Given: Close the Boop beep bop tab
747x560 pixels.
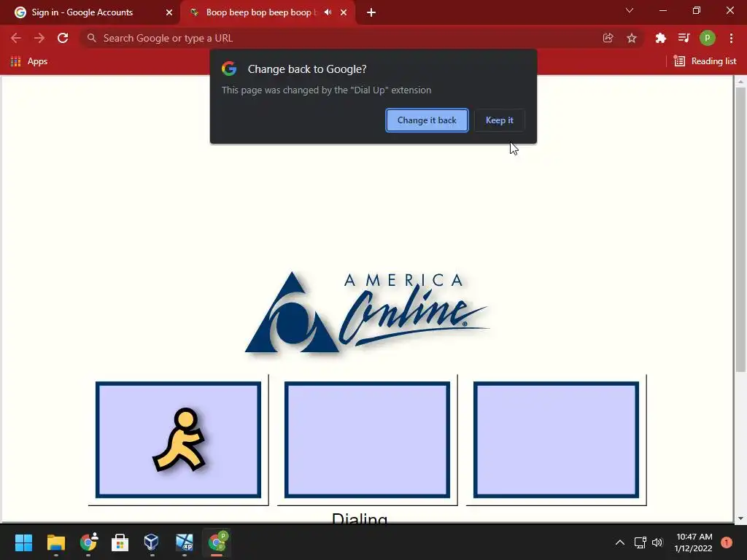Looking at the screenshot, I should 344,12.
